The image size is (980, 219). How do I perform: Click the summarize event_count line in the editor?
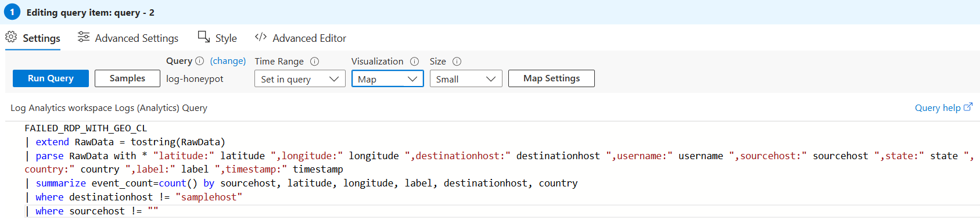coord(301,184)
